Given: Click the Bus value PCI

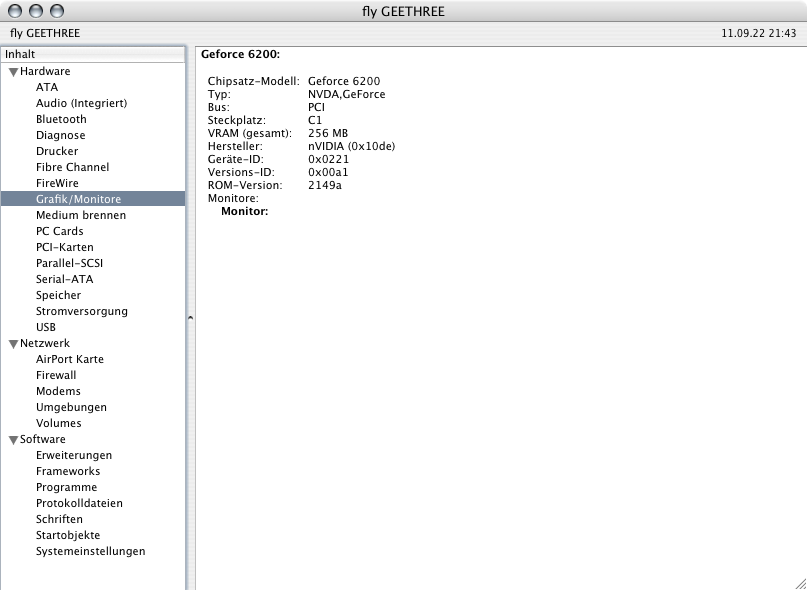Looking at the screenshot, I should click(x=317, y=107).
